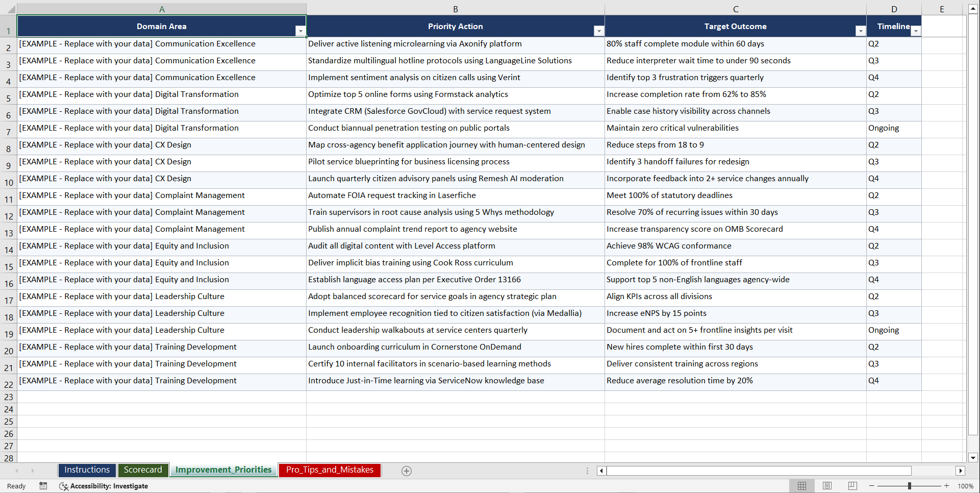Open the Target Outcome filter dropdown
Viewport: 980px width, 493px height.
[861, 31]
